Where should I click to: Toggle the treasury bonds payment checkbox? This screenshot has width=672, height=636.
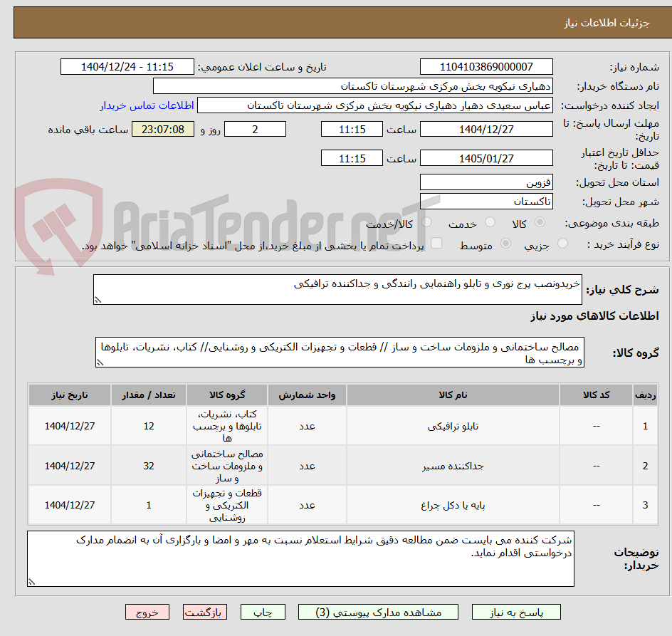point(436,243)
